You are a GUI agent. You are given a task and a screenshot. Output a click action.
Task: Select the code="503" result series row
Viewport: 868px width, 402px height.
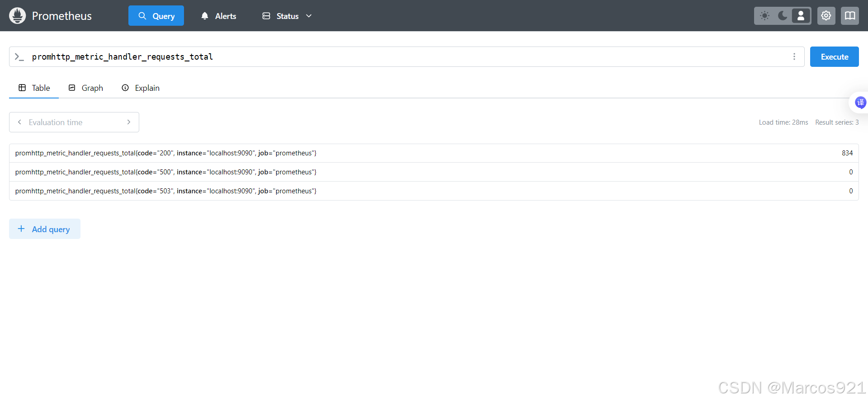434,191
